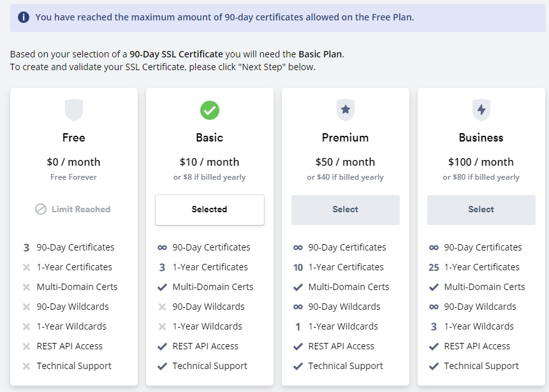Click the Free plan shield icon

pos(74,110)
